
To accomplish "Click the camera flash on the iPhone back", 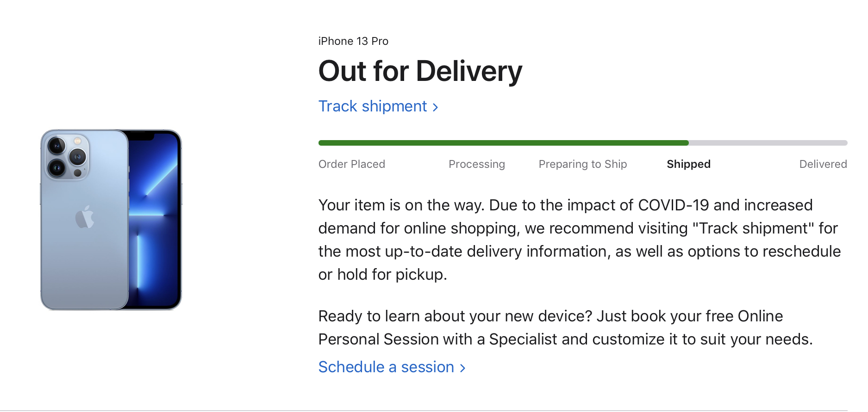I will tap(78, 141).
